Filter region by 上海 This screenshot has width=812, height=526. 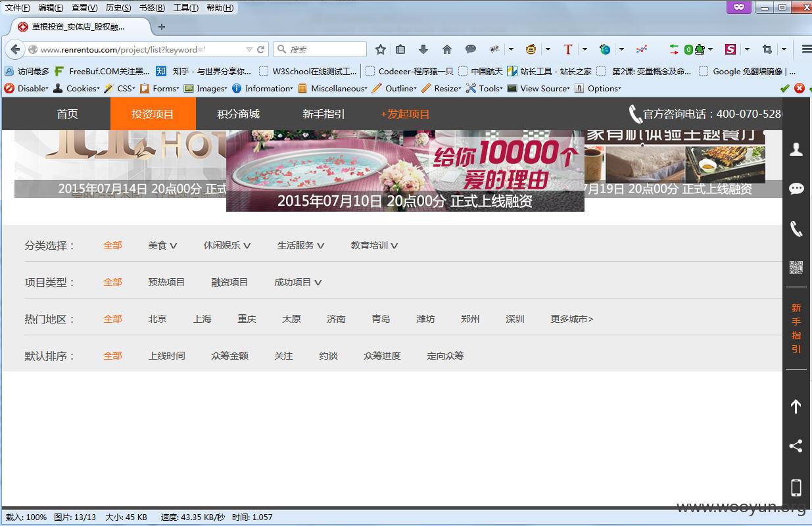coord(202,319)
